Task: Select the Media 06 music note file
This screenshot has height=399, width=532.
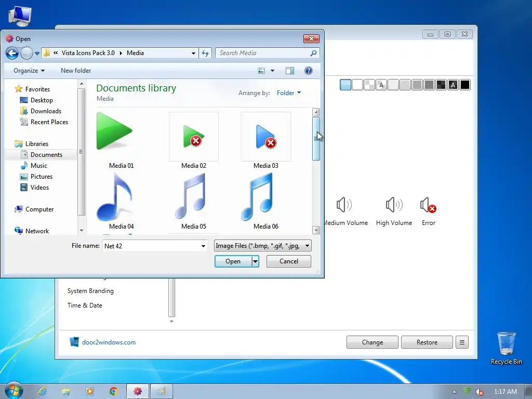Action: pos(258,197)
